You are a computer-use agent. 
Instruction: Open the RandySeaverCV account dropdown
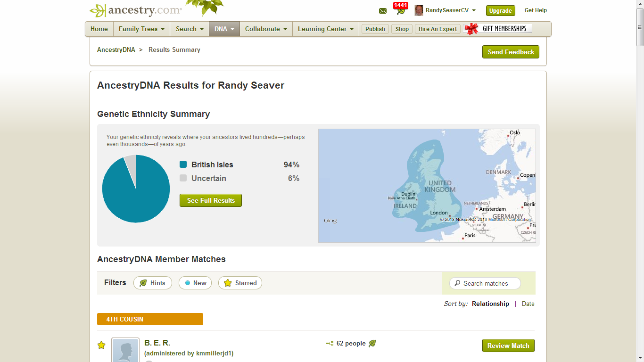(450, 10)
